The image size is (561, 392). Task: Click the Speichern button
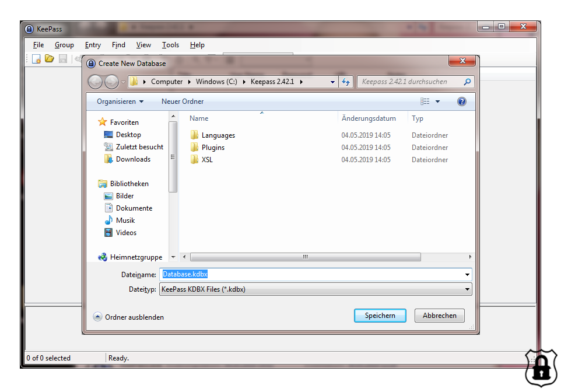click(x=380, y=316)
